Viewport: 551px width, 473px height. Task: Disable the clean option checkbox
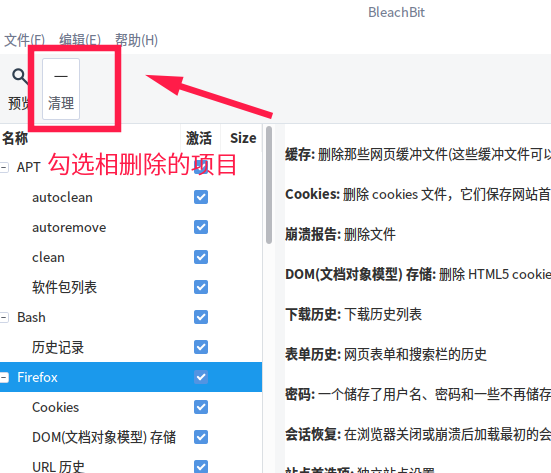201,257
